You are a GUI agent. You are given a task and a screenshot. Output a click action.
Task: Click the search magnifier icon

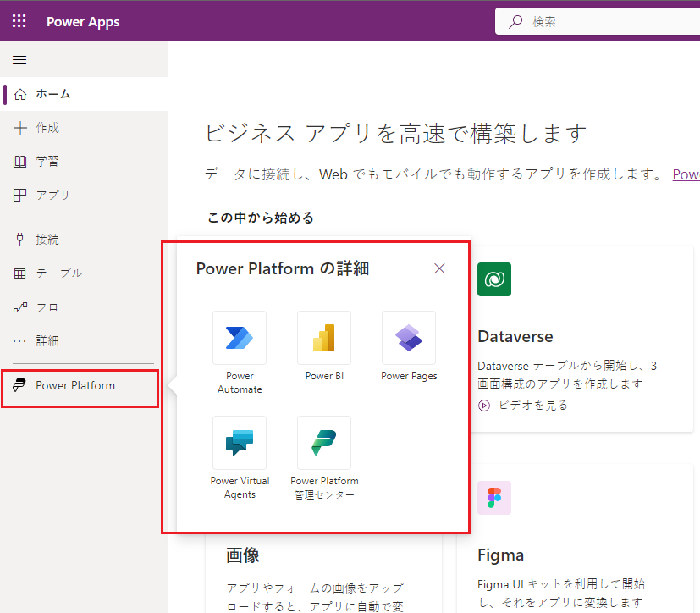tap(515, 21)
